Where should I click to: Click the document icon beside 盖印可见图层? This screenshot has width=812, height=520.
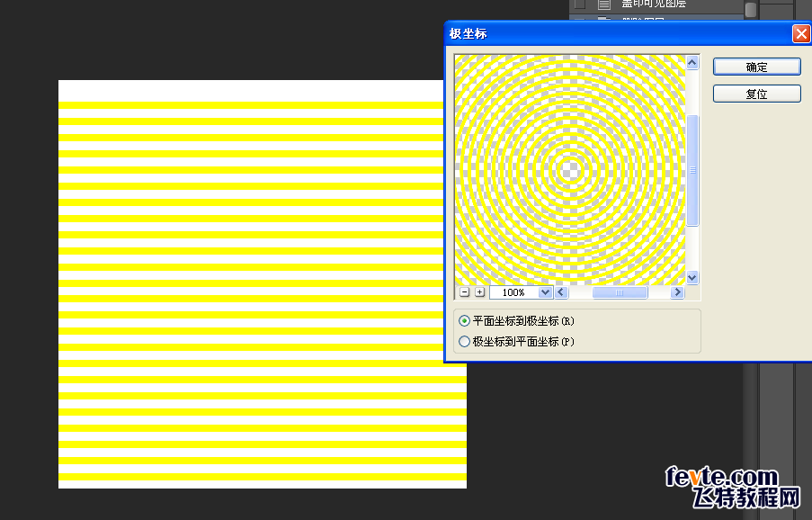click(x=604, y=4)
